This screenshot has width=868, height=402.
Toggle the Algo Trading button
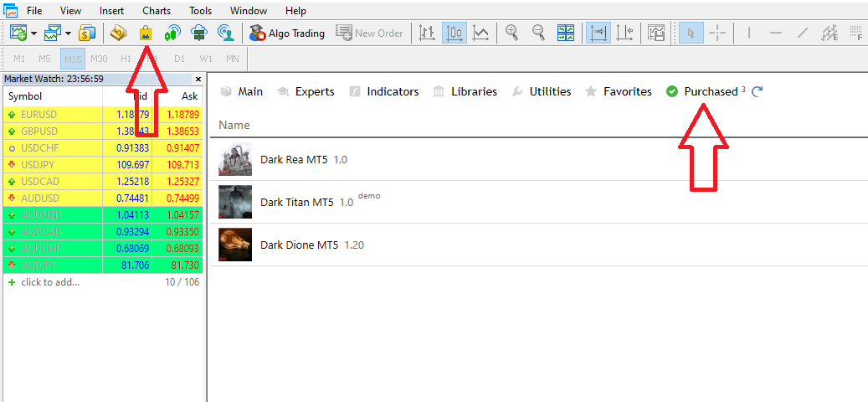point(287,33)
